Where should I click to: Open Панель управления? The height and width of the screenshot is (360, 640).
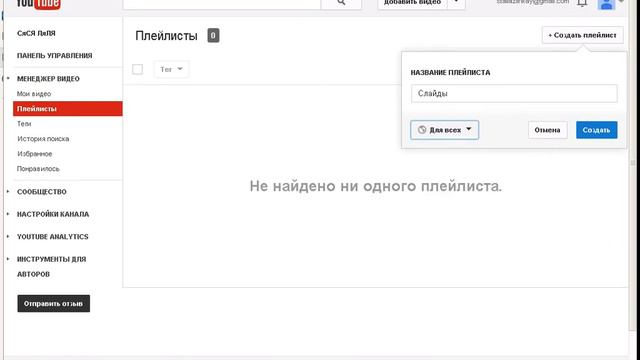point(54,56)
